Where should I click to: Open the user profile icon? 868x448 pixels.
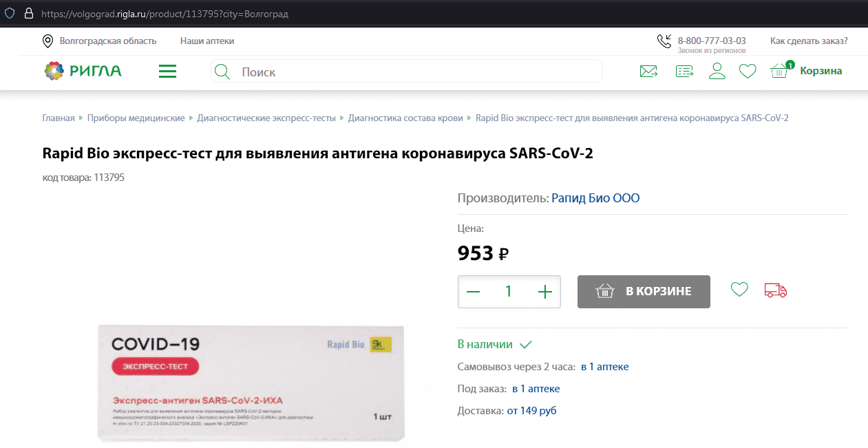[717, 72]
